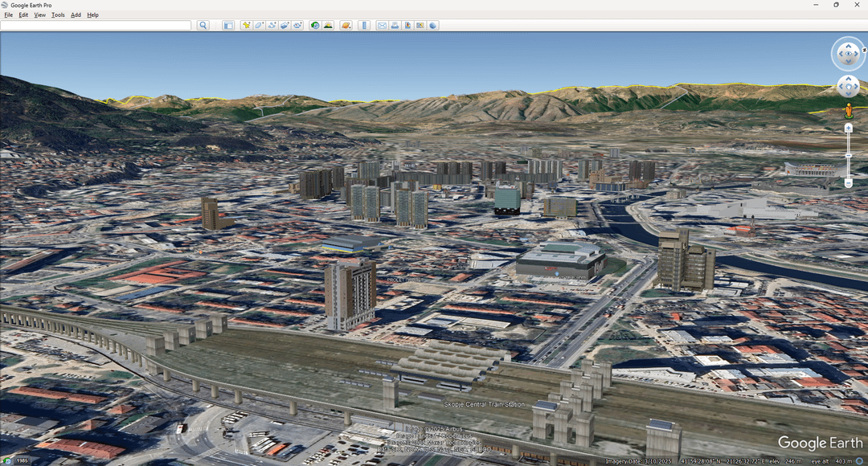Click the zoom slider track
The height and width of the screenshot is (466, 868).
(x=848, y=161)
